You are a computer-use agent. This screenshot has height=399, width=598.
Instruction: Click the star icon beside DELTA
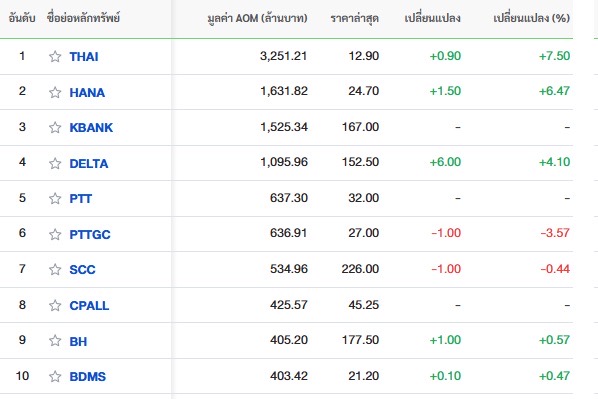[x=55, y=163]
